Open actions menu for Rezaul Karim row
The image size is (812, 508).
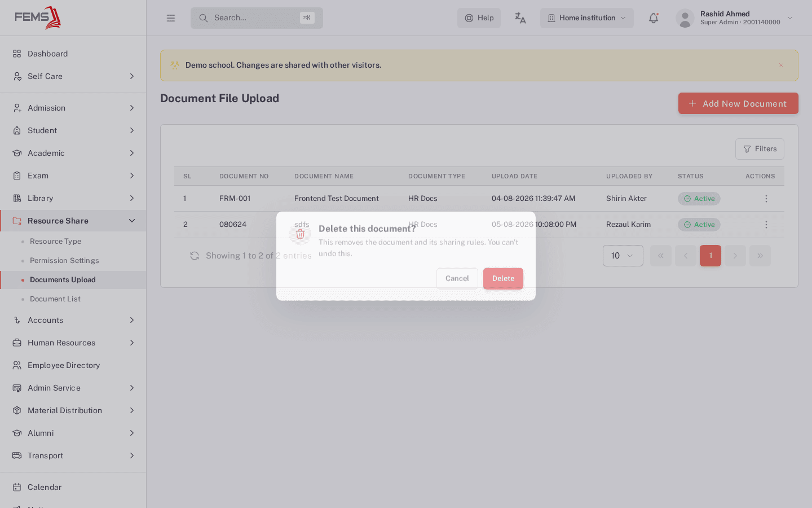[766, 225]
